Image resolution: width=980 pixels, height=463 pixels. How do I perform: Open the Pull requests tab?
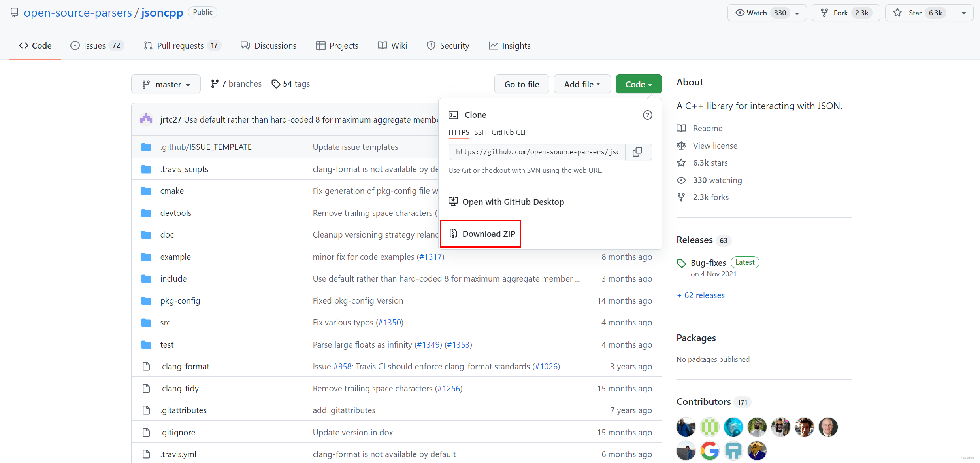(x=181, y=46)
